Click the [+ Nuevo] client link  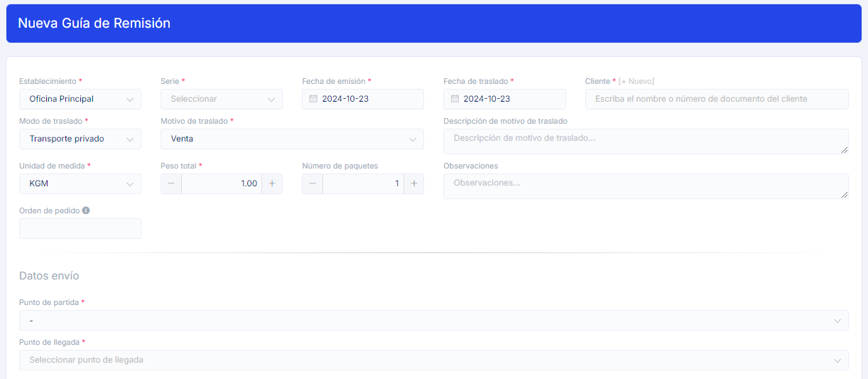pos(636,81)
